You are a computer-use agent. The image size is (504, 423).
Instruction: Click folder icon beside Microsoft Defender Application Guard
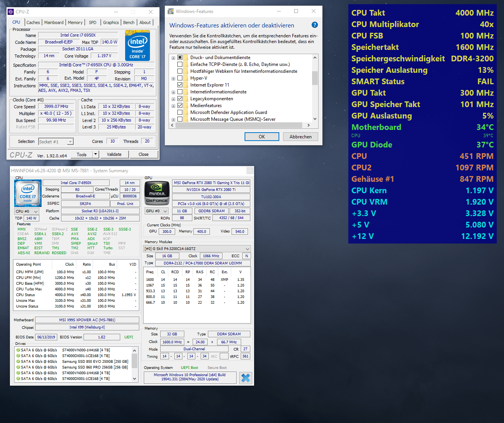click(x=185, y=112)
